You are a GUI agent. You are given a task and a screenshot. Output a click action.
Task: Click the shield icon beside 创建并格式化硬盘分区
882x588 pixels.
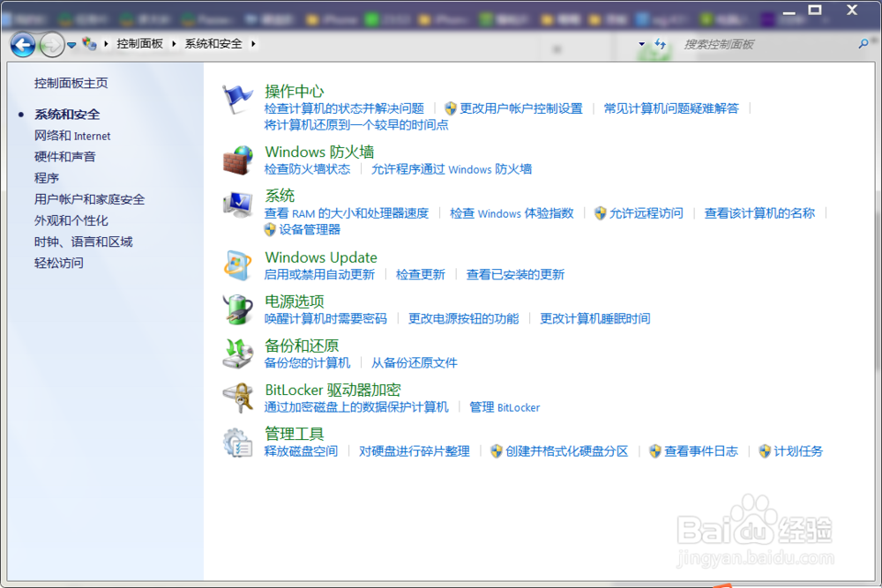[x=496, y=450]
